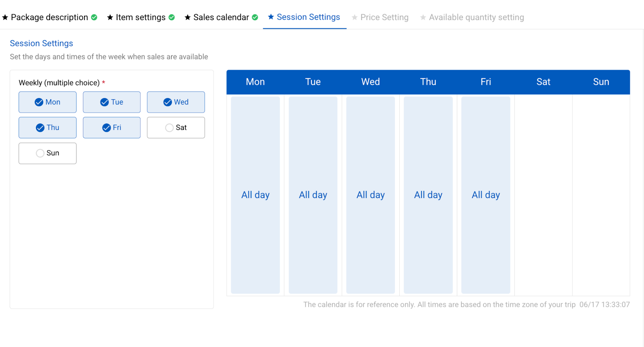Click the green checkmark next to Item settings

(171, 17)
